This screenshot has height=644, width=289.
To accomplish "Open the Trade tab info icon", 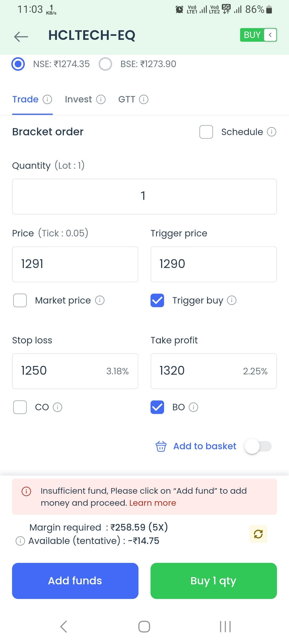I will click(x=47, y=99).
